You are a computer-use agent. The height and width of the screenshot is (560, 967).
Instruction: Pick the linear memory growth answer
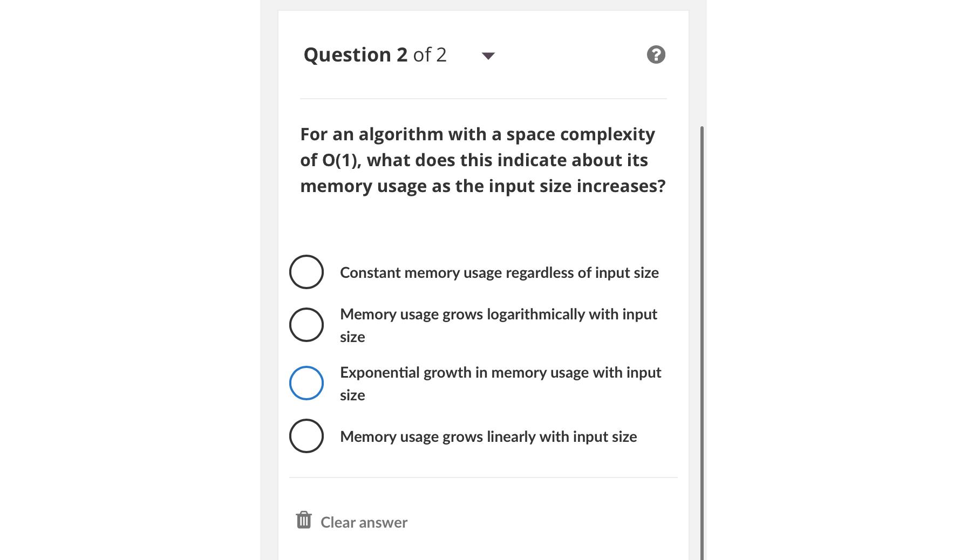[x=306, y=436]
